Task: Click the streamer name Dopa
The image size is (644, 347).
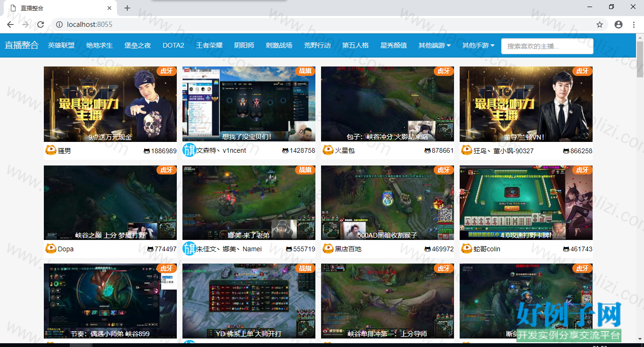Action: pyautogui.click(x=66, y=249)
